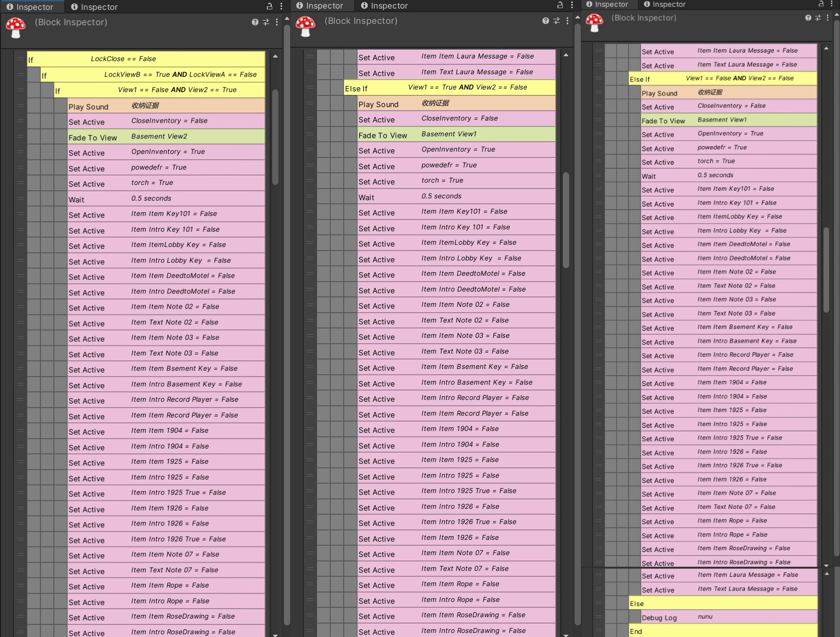Select the 'Else If View1 == True AND View2 == False' command
This screenshot has height=637, width=840.
point(449,88)
